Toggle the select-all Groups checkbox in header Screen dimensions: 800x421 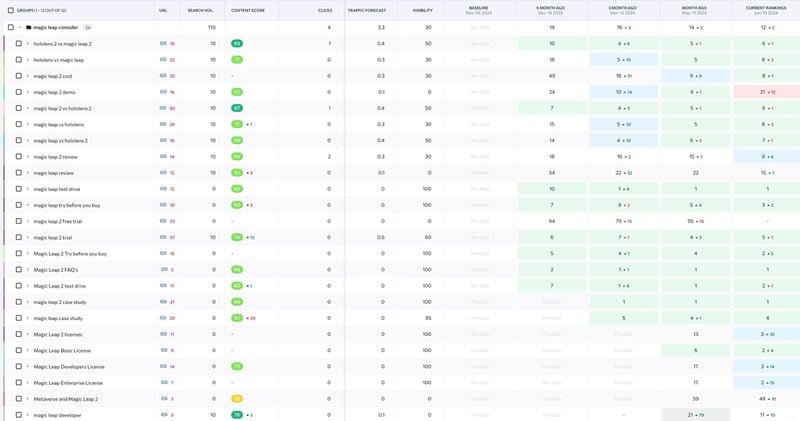(x=11, y=10)
